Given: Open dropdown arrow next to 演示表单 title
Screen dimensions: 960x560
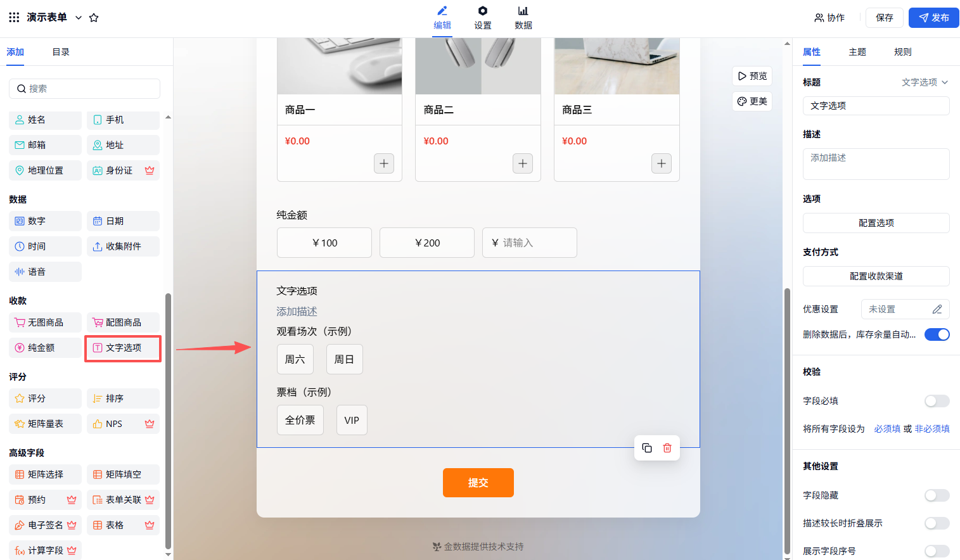Looking at the screenshot, I should pyautogui.click(x=79, y=18).
